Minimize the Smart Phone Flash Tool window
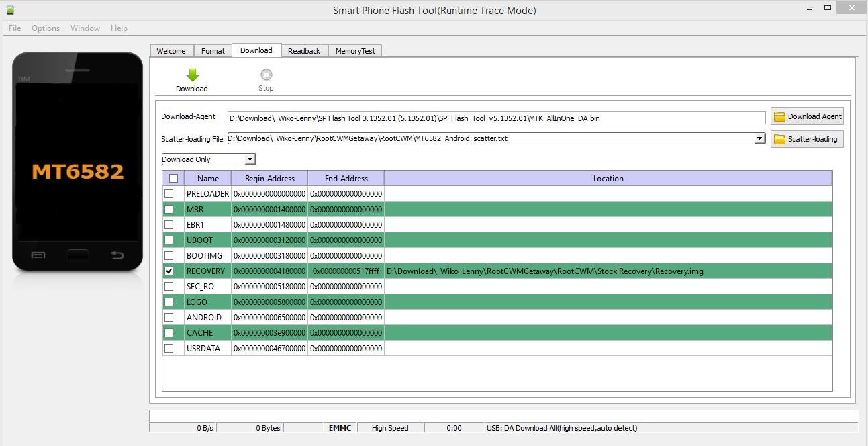The height and width of the screenshot is (446, 868). coord(810,9)
